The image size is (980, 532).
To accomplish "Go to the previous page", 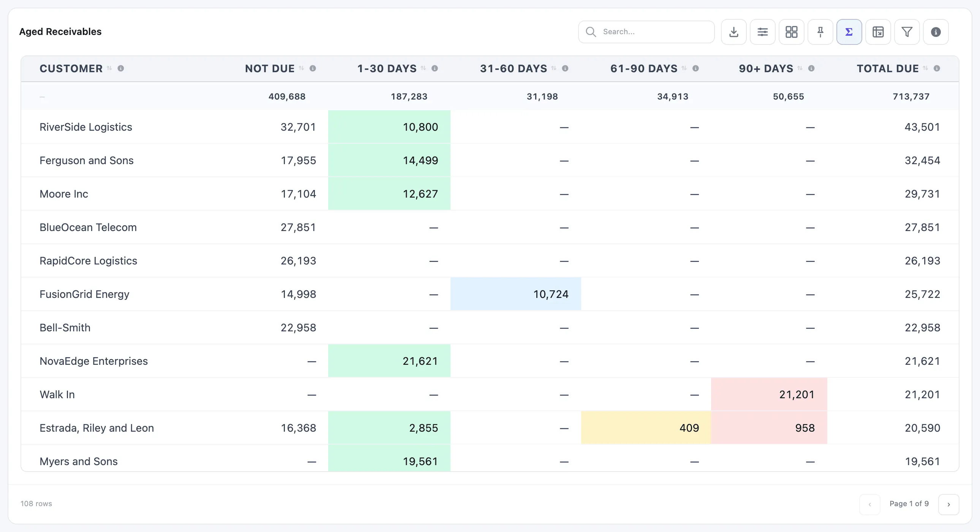I will coord(870,505).
